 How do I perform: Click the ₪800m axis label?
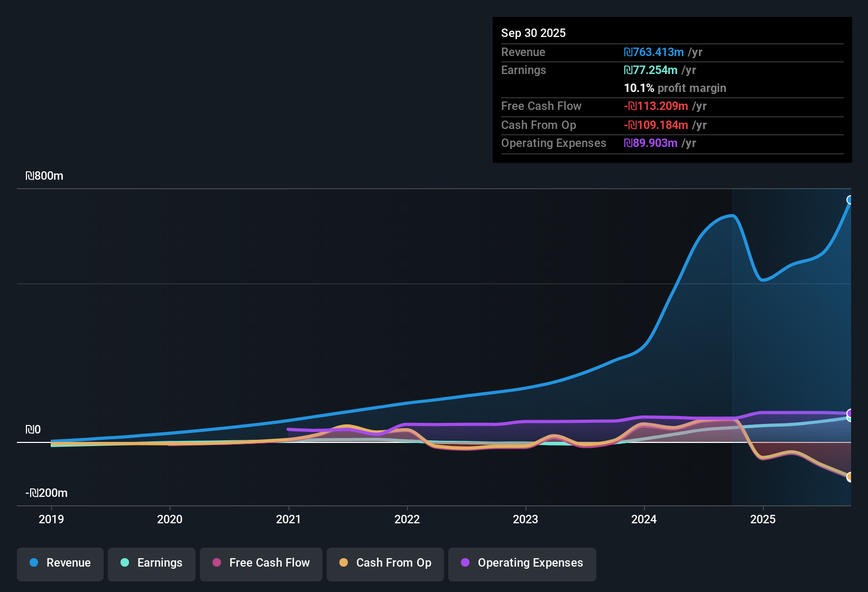[44, 175]
